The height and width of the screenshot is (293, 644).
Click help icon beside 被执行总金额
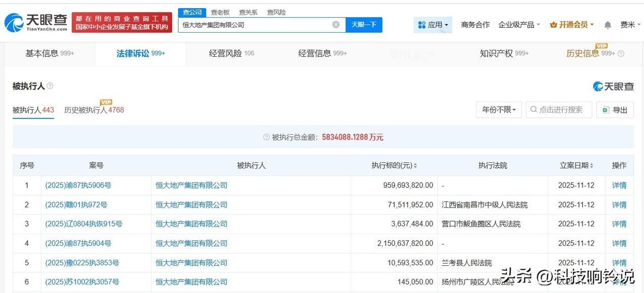[x=266, y=137]
